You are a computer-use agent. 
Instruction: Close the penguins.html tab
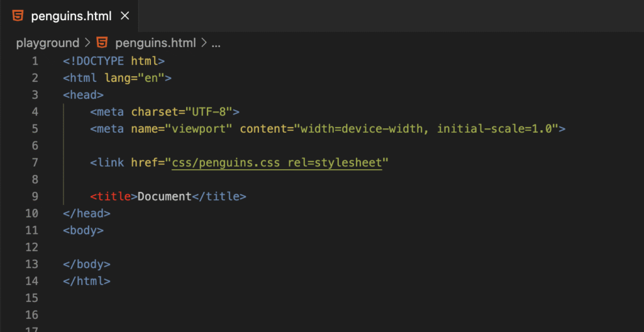point(125,16)
